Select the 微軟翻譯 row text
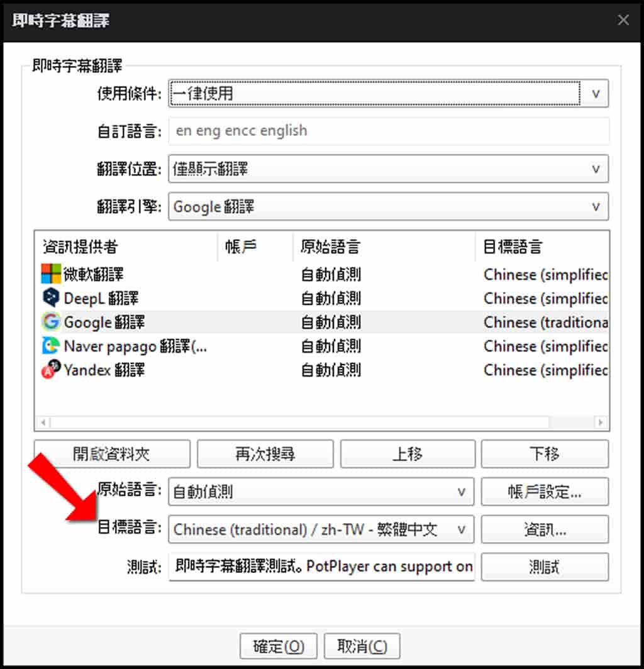This screenshot has height=669, width=644. (x=94, y=274)
